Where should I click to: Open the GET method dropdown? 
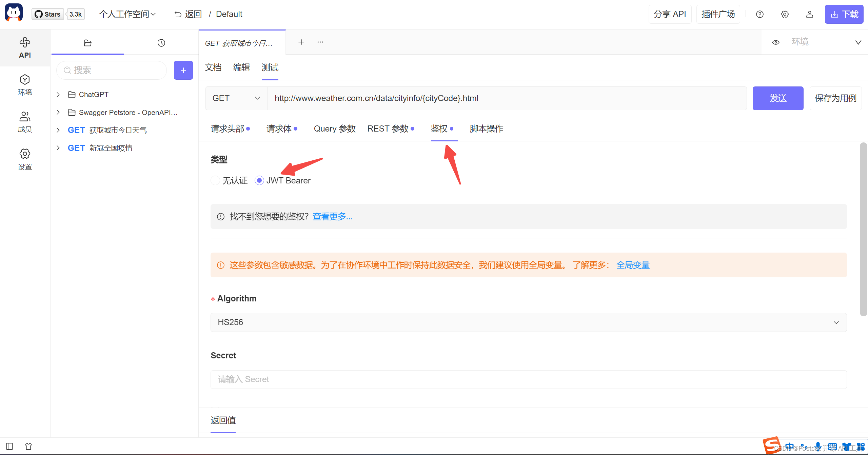(236, 98)
